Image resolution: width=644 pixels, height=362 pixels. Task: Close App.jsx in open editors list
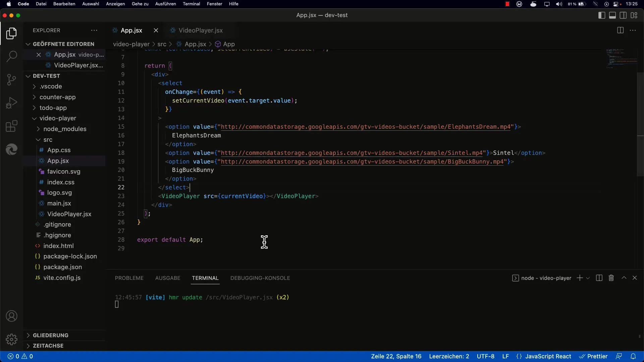pyautogui.click(x=39, y=55)
